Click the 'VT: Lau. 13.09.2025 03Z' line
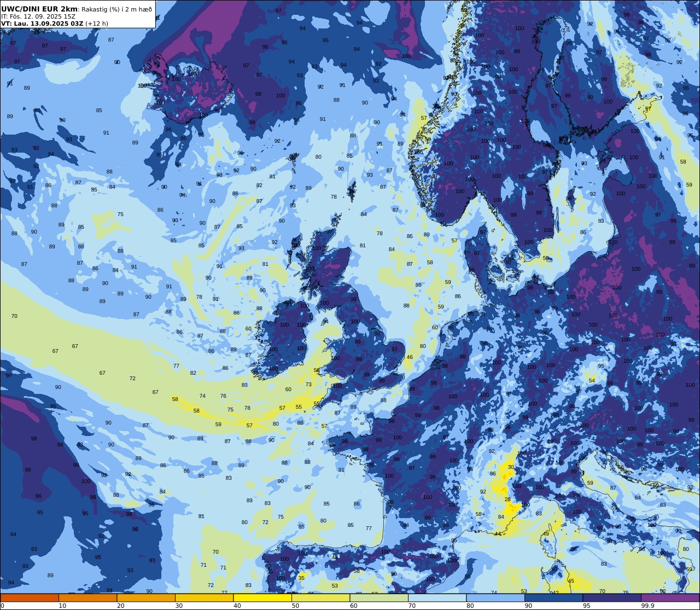Image resolution: width=700 pixels, height=610 pixels. coord(42,24)
